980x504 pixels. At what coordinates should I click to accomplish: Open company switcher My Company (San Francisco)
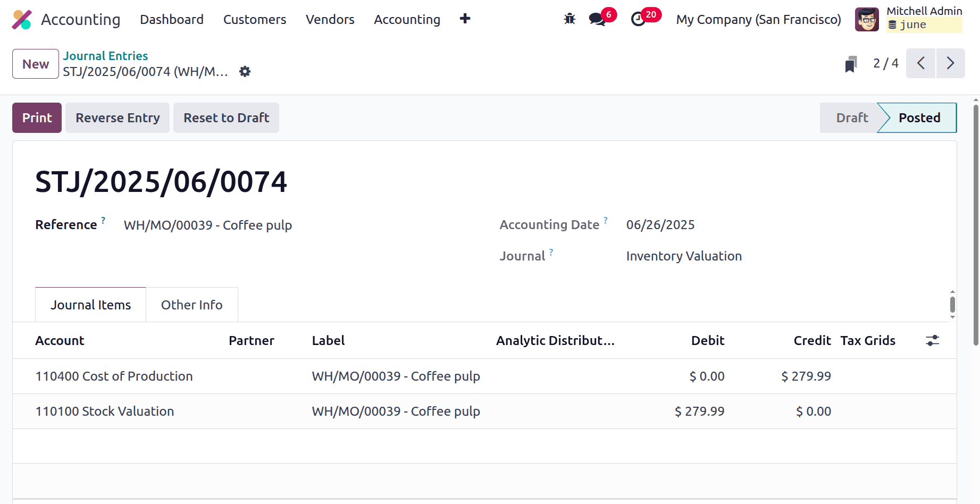point(759,20)
